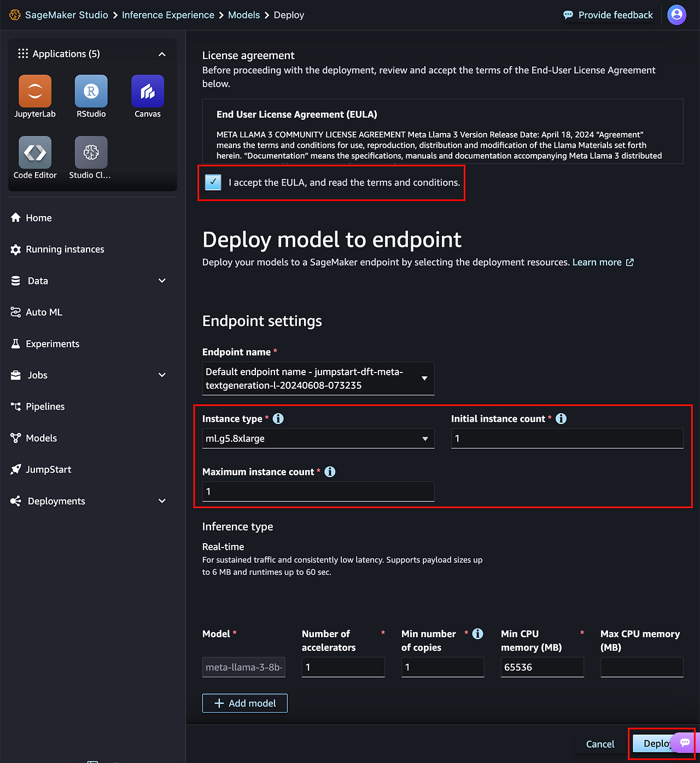
Task: Uncheck the accept EULA checkbox
Action: (x=213, y=182)
